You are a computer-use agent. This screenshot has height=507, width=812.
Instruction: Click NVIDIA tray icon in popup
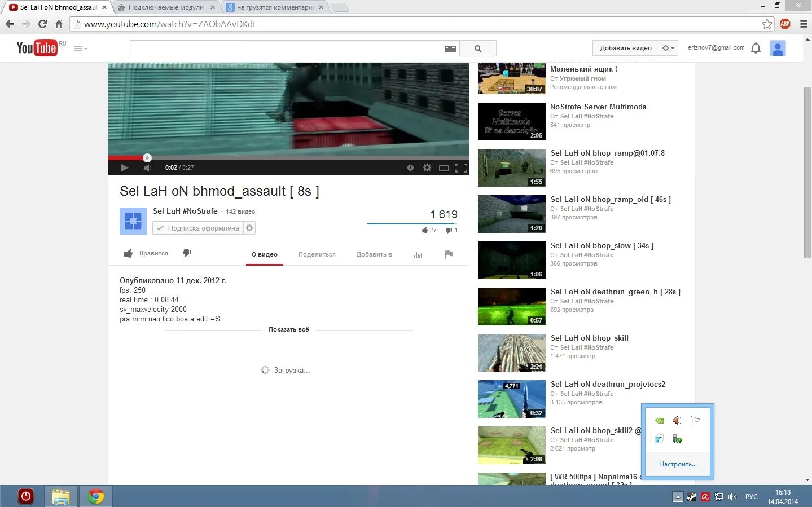(x=659, y=420)
